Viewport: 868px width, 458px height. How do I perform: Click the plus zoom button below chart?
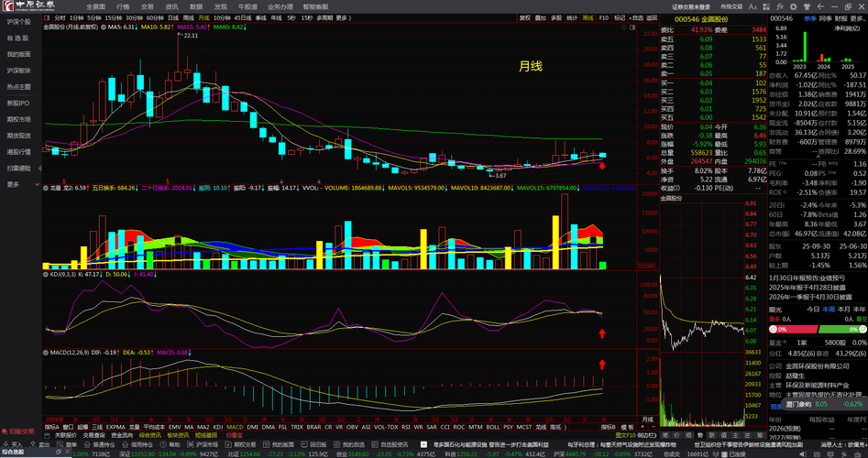tap(643, 427)
